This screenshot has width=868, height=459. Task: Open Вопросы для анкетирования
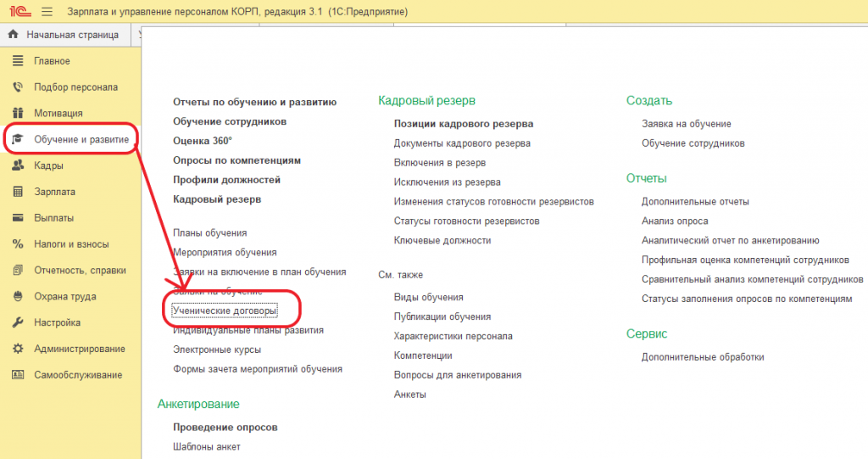458,375
